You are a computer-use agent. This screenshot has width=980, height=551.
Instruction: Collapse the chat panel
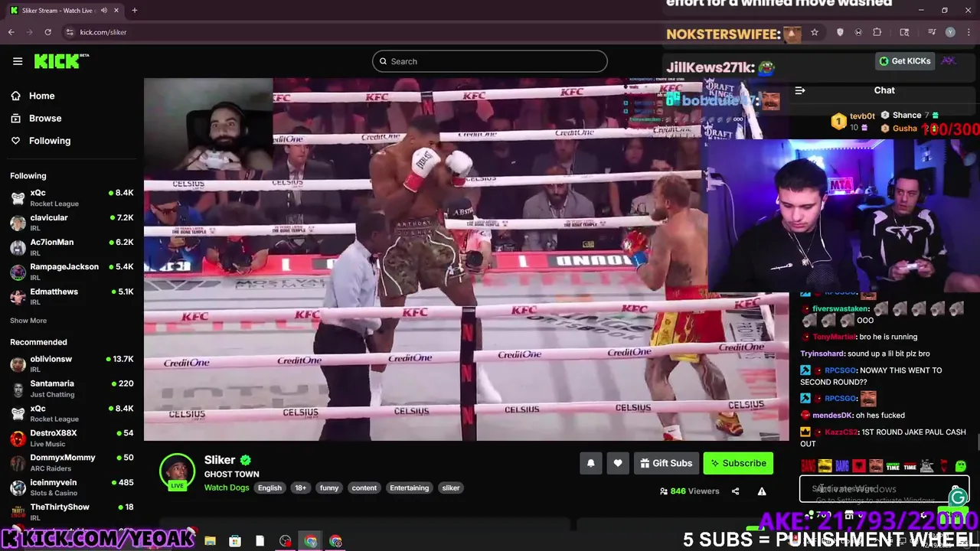tap(800, 90)
